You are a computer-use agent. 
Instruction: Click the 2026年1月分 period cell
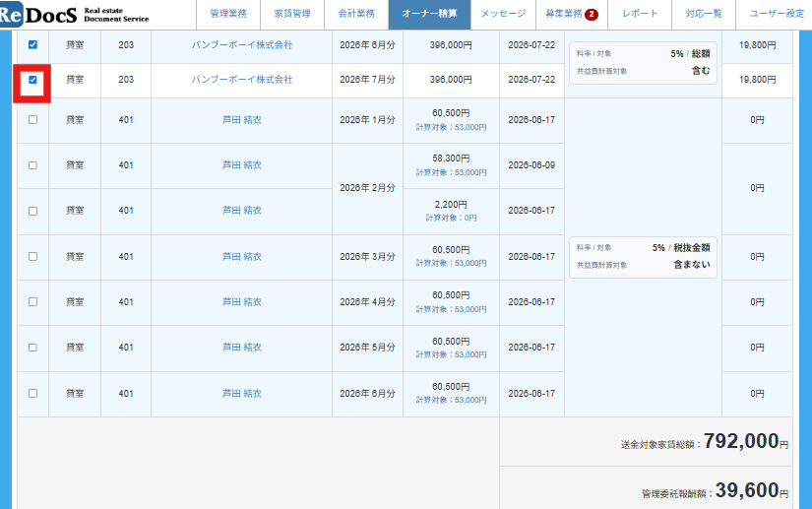tap(368, 120)
